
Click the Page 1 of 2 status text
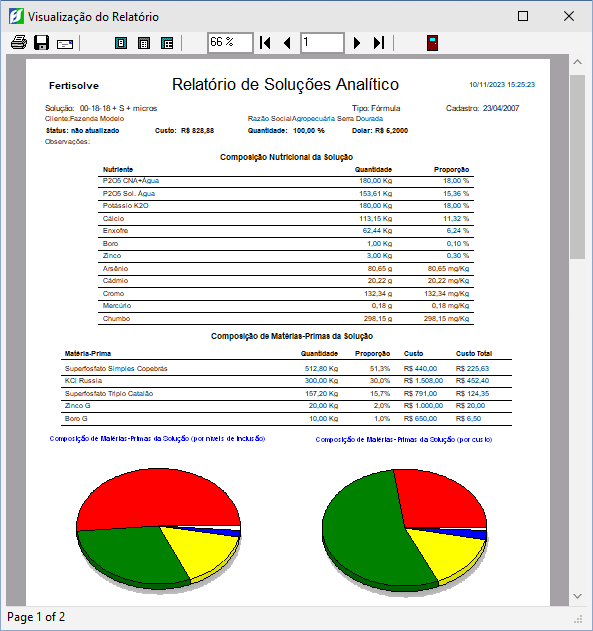point(36,617)
